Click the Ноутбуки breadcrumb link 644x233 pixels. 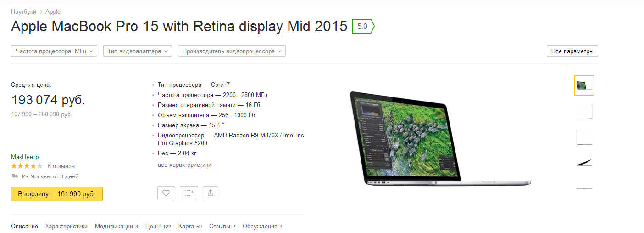[23, 11]
